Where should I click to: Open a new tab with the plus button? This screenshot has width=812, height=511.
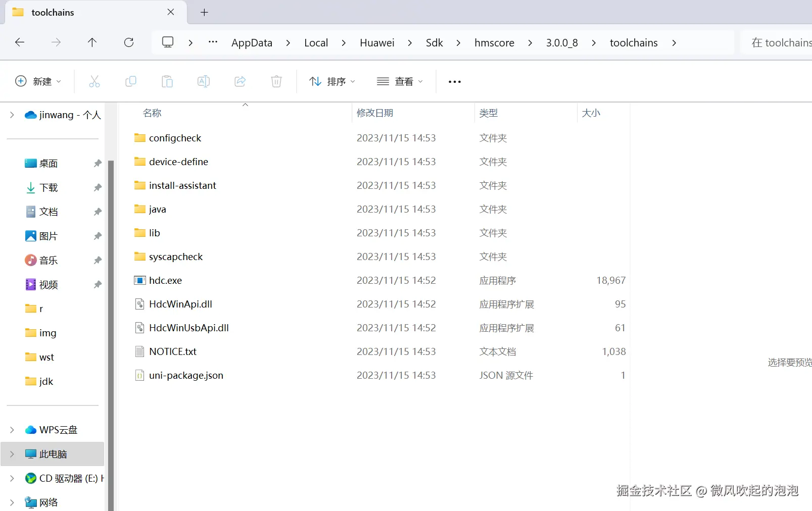(x=204, y=12)
